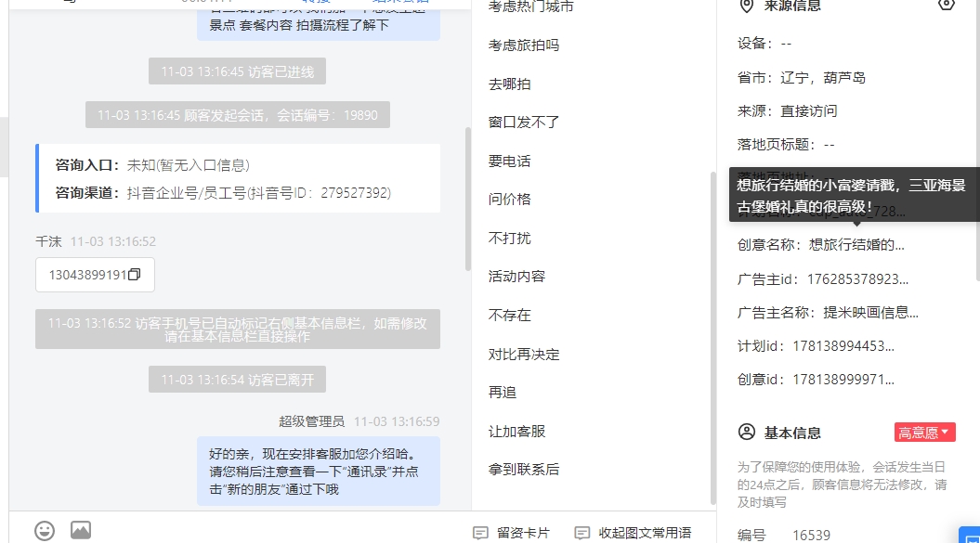Select quick phrase 拿到联系后
Screen dimensions: 980x543
point(524,470)
